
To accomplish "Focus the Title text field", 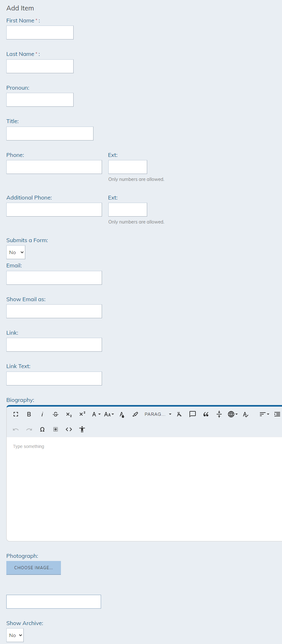I will pos(50,134).
